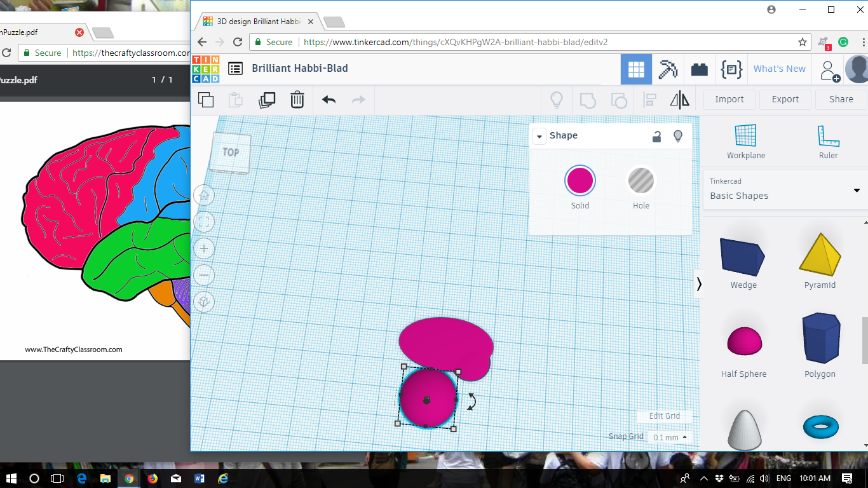Screen dimensions: 868x488
Task: Click the rotation handle beside circle
Action: click(x=471, y=401)
